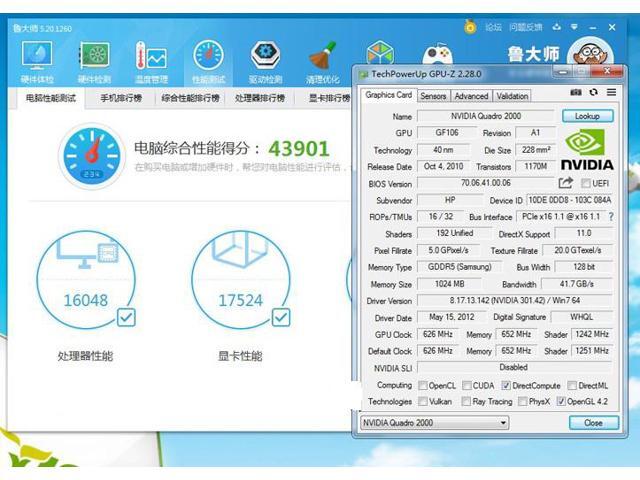The image size is (640, 480).
Task: Open the 温度管理 temperature management icon
Action: (x=151, y=58)
